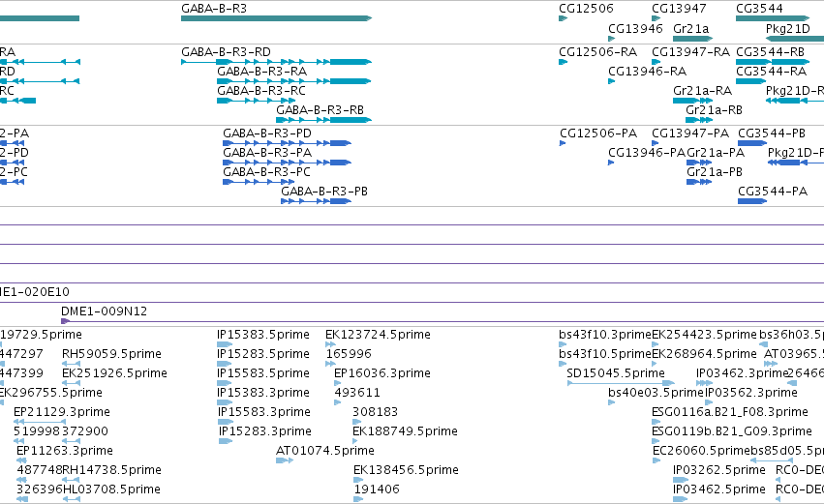This screenshot has height=504, width=824.
Task: Click the RH14738.5prime EST label
Action: pyautogui.click(x=112, y=470)
